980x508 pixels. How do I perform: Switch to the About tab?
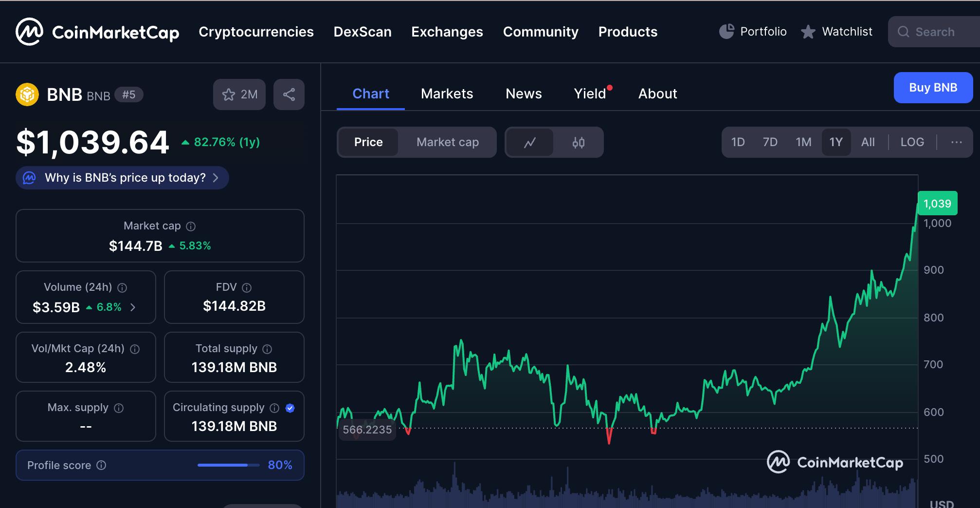tap(657, 94)
